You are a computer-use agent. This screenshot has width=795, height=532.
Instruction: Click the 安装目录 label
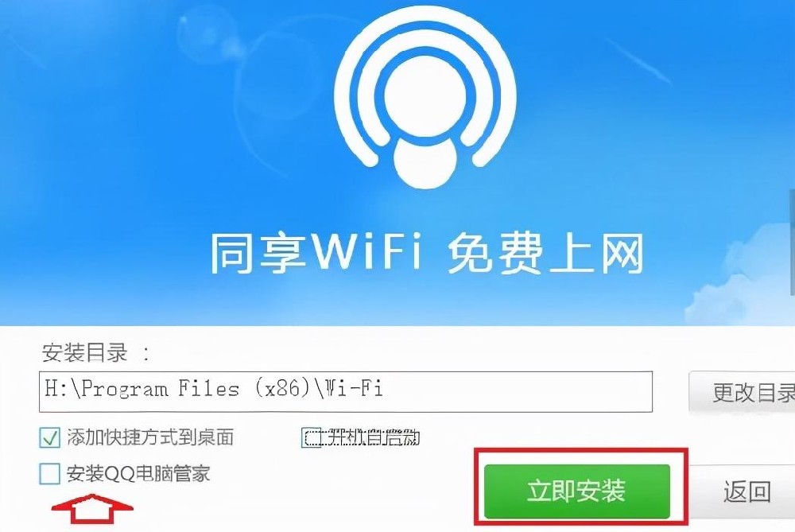(85, 352)
